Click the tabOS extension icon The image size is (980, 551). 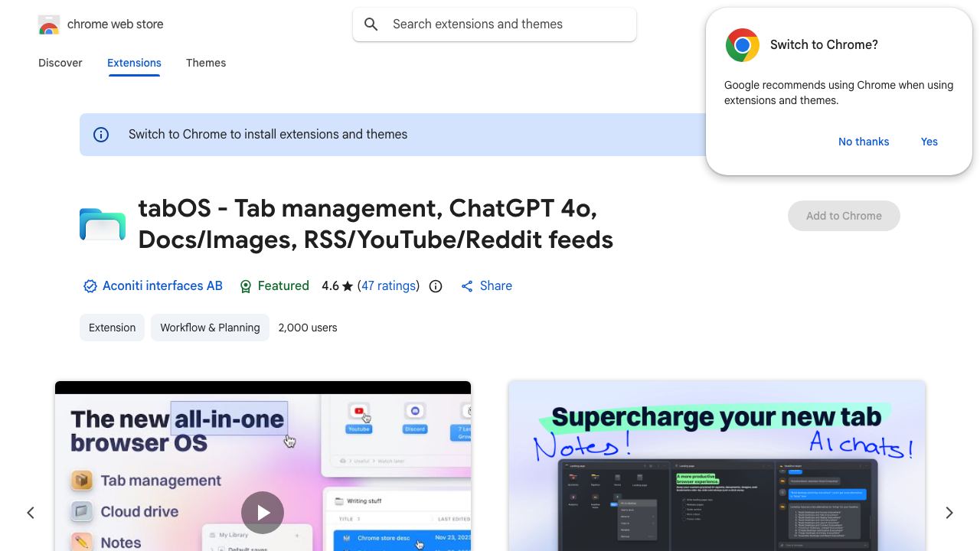point(103,224)
